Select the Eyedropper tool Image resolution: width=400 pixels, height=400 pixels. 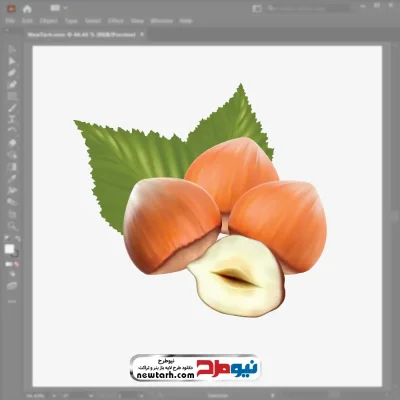point(12,178)
